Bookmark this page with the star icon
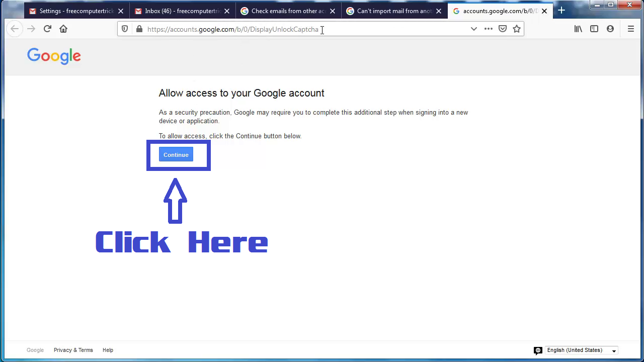This screenshot has height=362, width=644. point(516,29)
